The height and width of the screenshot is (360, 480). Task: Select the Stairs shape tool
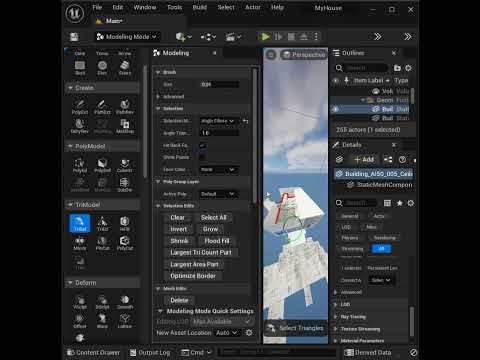coord(125,68)
